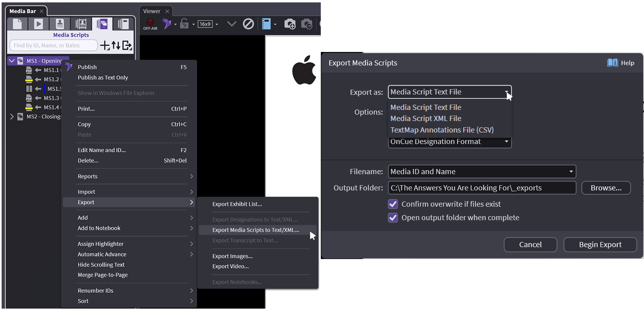Collapse the MS1 - Opening tree node
The height and width of the screenshot is (311, 644).
12,61
